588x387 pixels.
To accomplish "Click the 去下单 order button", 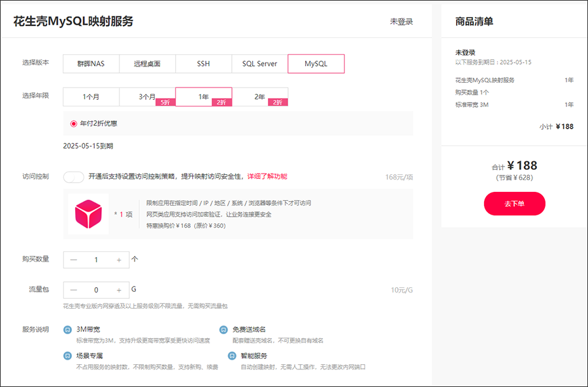I will click(x=515, y=204).
